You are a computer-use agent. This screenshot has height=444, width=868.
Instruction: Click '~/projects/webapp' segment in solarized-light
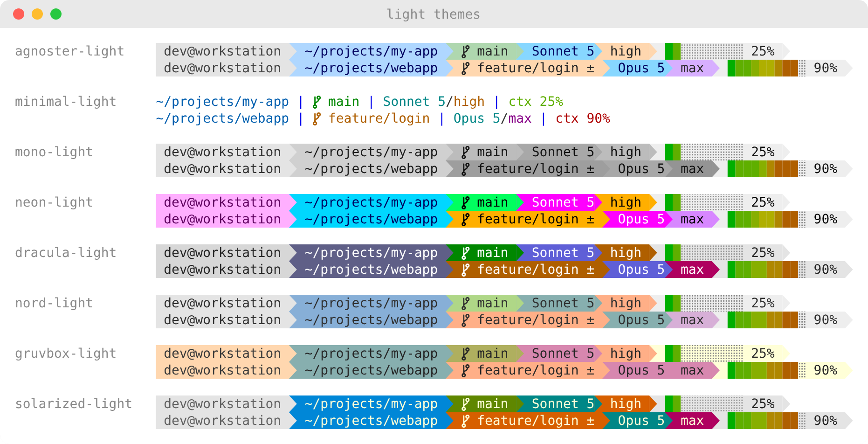coord(371,421)
